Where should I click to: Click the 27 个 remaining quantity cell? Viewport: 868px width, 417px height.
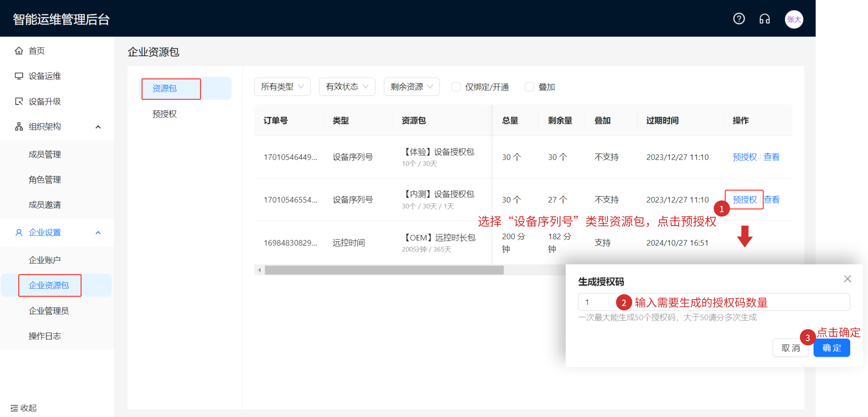click(x=557, y=200)
